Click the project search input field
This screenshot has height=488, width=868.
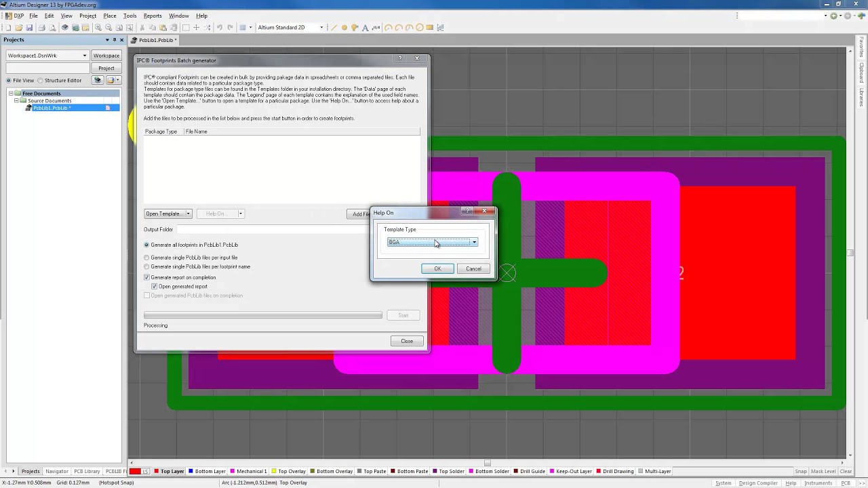[48, 68]
